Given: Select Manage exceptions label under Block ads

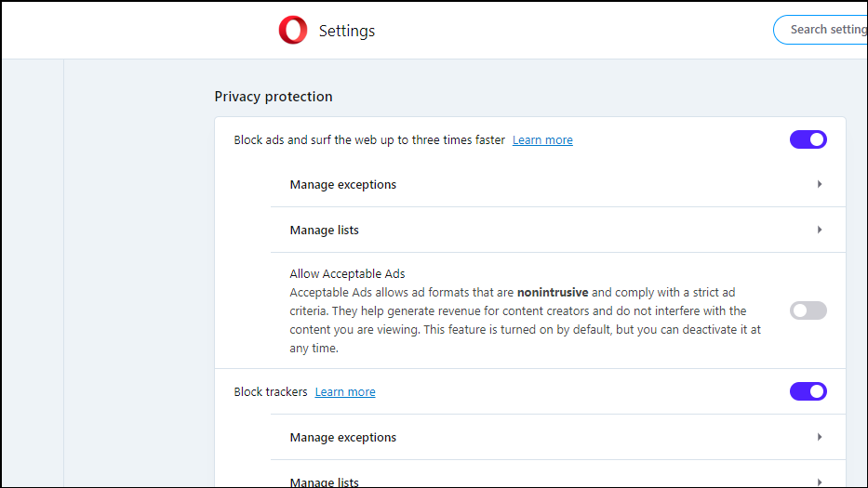Looking at the screenshot, I should (x=342, y=185).
